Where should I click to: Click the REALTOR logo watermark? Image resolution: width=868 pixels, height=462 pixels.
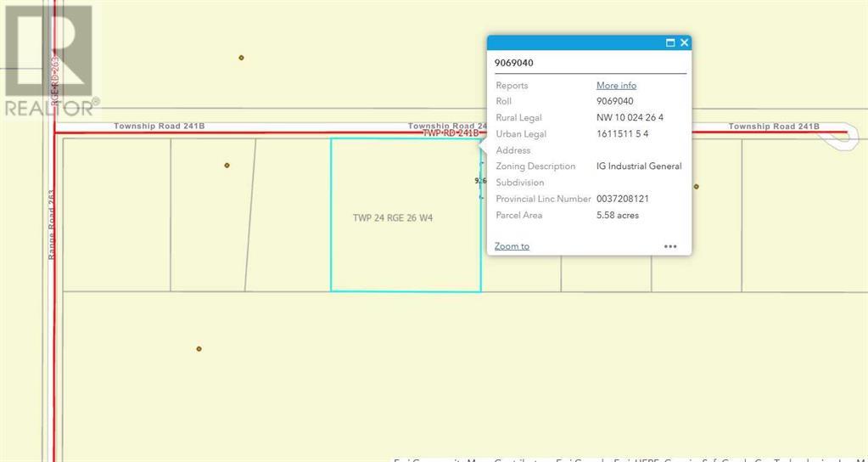tap(49, 61)
